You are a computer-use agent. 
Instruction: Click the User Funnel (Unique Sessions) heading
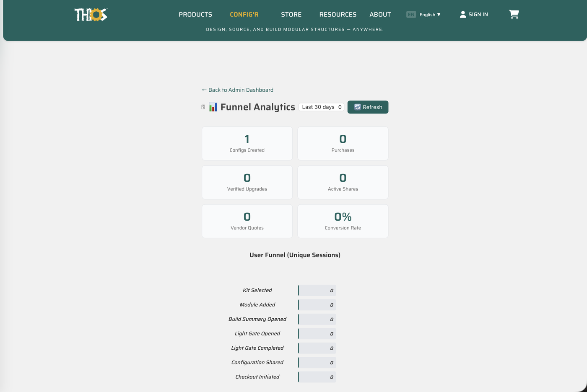(295, 255)
